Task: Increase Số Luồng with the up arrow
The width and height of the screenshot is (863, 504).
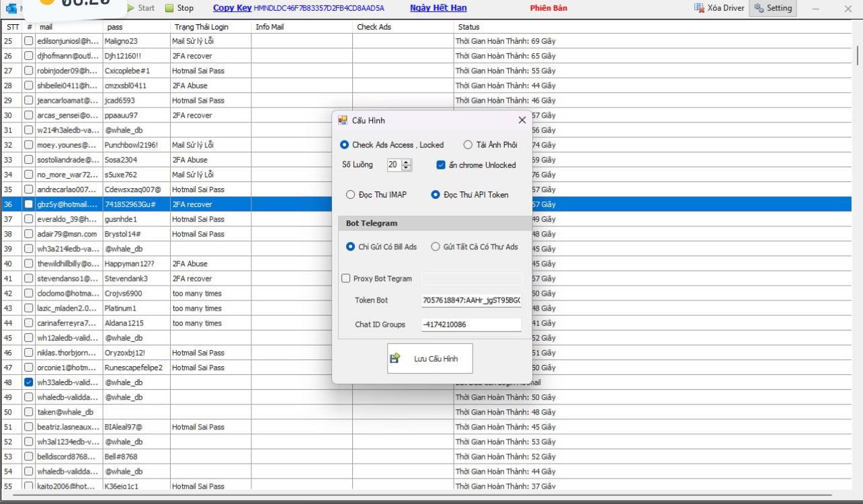Action: pyautogui.click(x=407, y=162)
